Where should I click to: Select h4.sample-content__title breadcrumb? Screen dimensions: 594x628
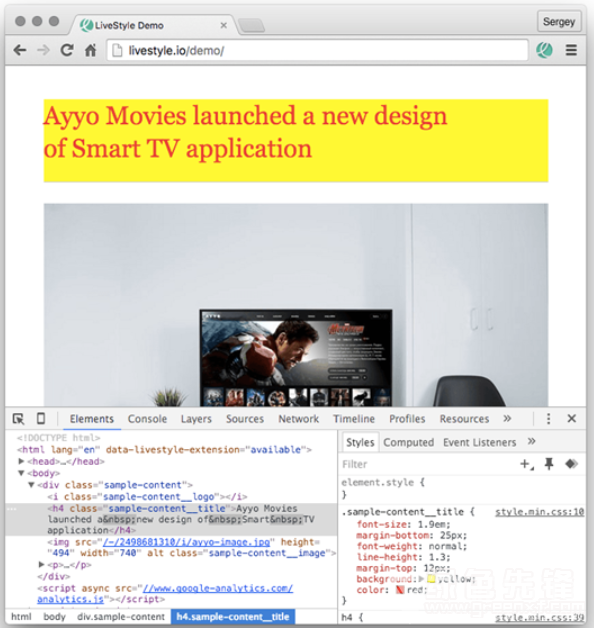click(233, 617)
